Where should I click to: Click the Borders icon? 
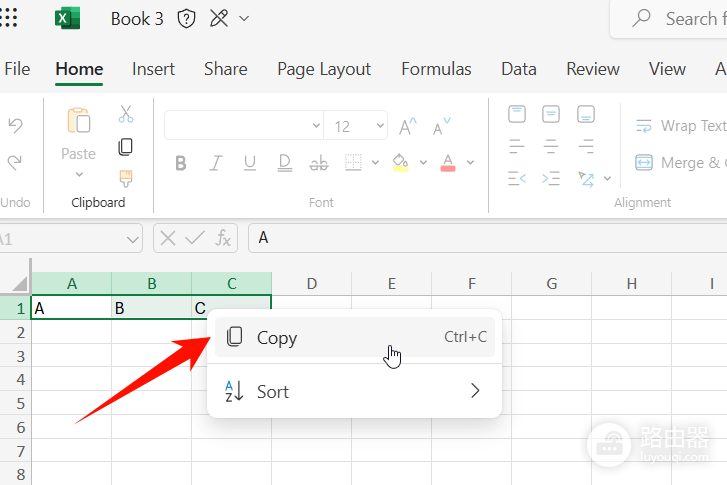353,162
